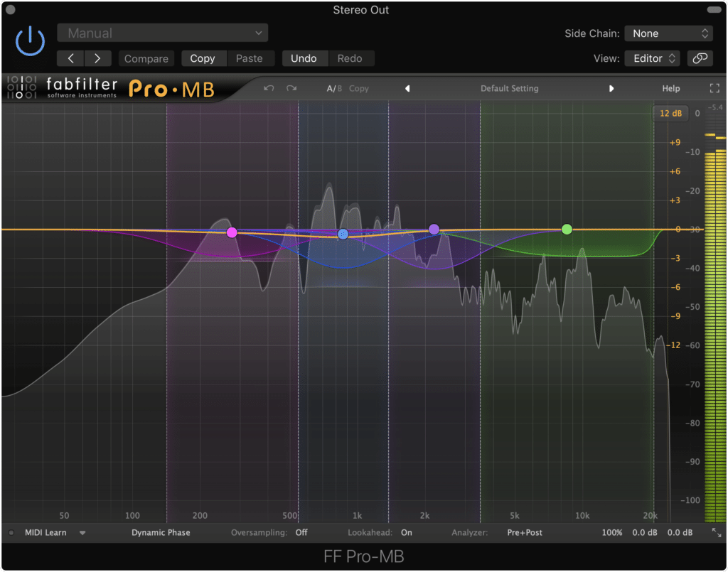Go to previous preset with left arrow
Image resolution: width=728 pixels, height=572 pixels.
click(70, 58)
